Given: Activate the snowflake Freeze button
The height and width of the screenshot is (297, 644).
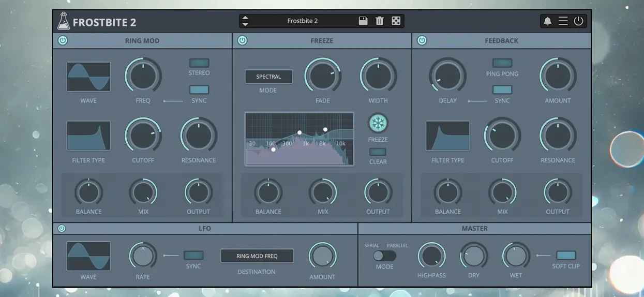Looking at the screenshot, I should [378, 124].
